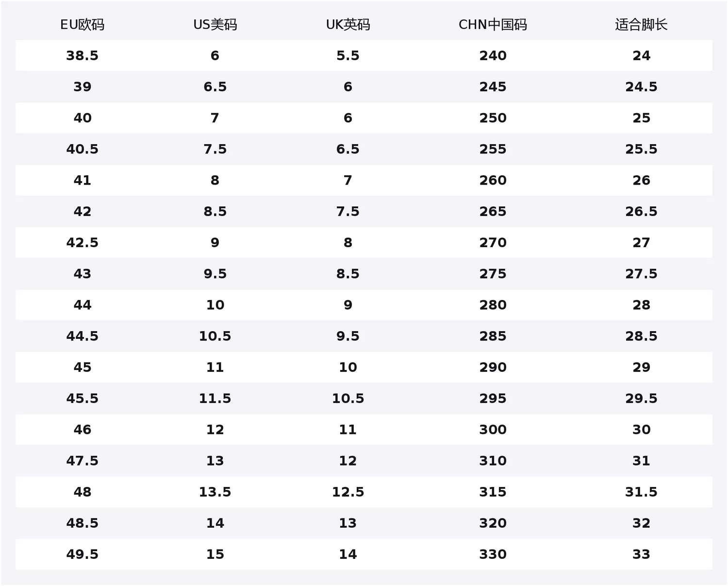Click foot length 24 cell
Screen dimensions: 728x586
tap(641, 56)
